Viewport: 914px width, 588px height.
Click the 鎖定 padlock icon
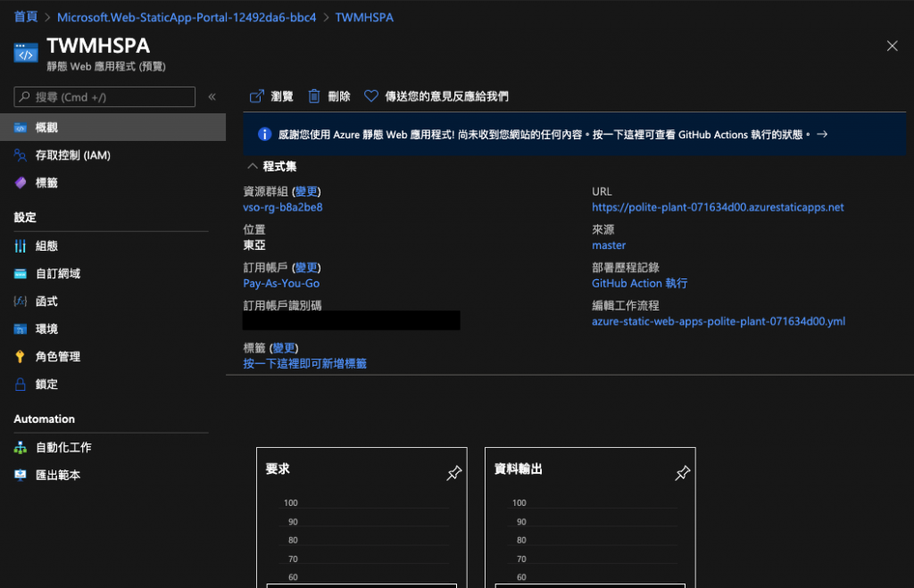pyautogui.click(x=21, y=385)
